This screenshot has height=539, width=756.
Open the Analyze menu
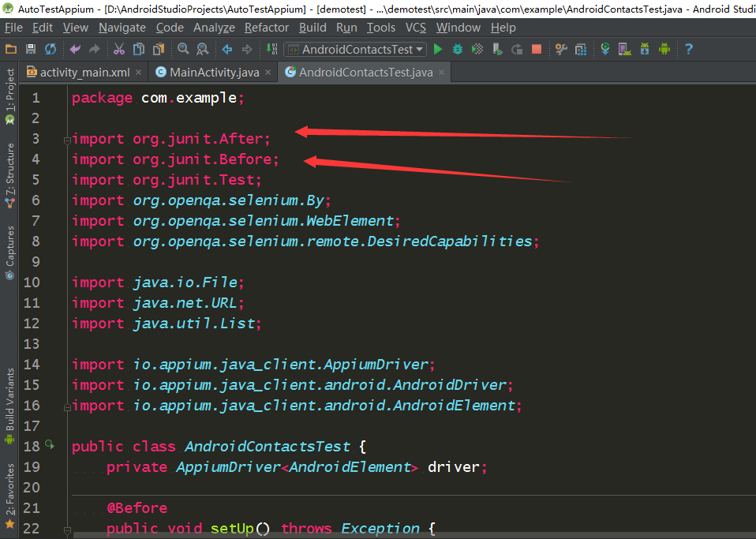click(214, 28)
